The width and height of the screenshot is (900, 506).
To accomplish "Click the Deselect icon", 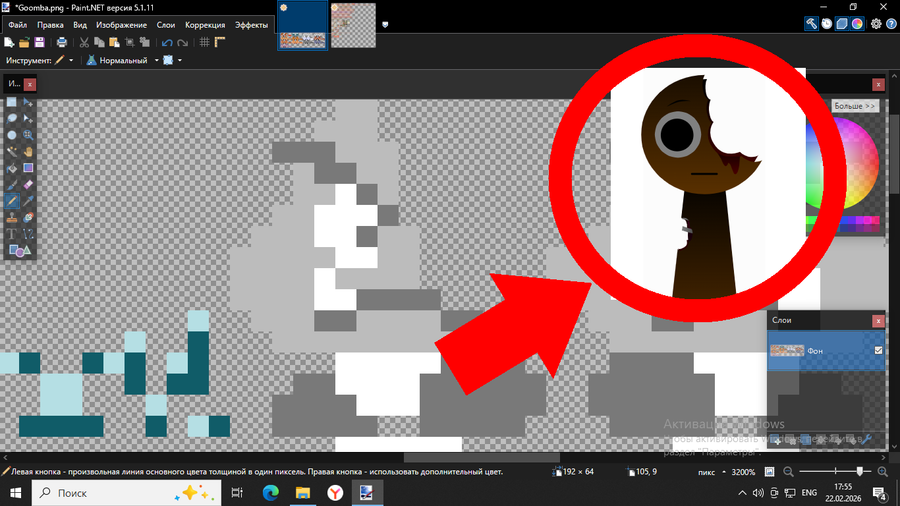I will point(145,42).
